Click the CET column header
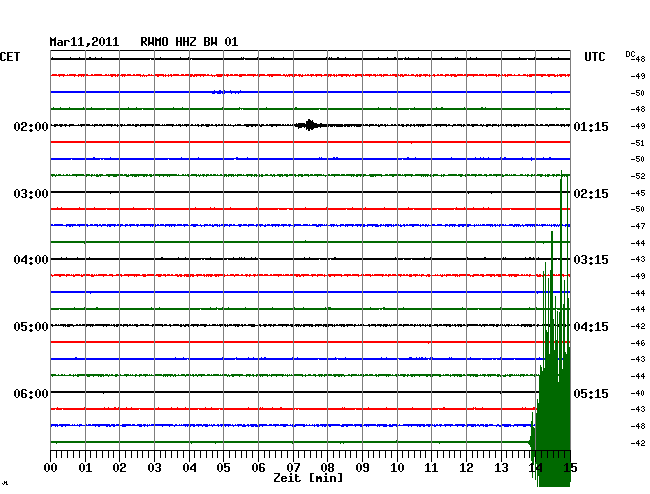This screenshot has width=650, height=494. coord(10,57)
